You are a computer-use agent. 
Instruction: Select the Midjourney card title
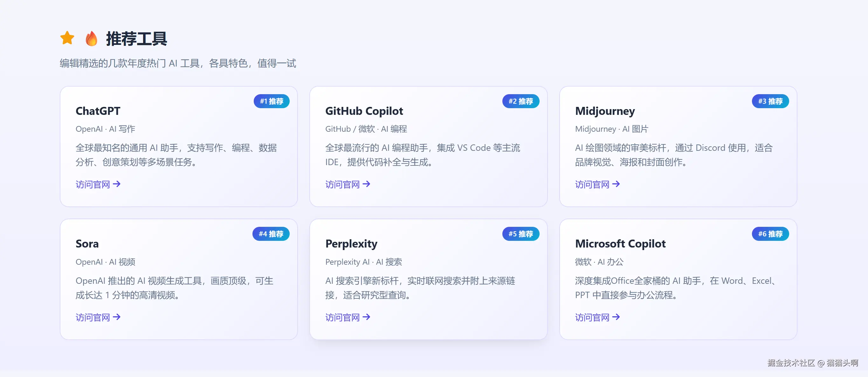(x=605, y=111)
